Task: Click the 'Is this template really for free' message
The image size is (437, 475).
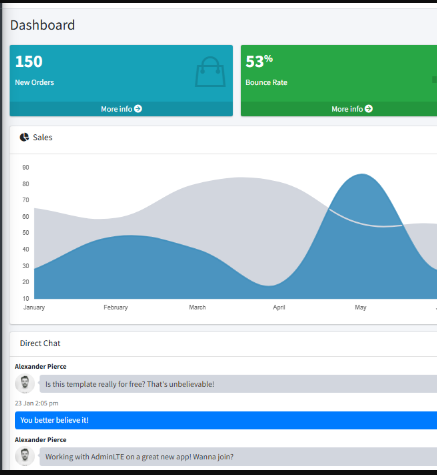Action: pos(238,384)
